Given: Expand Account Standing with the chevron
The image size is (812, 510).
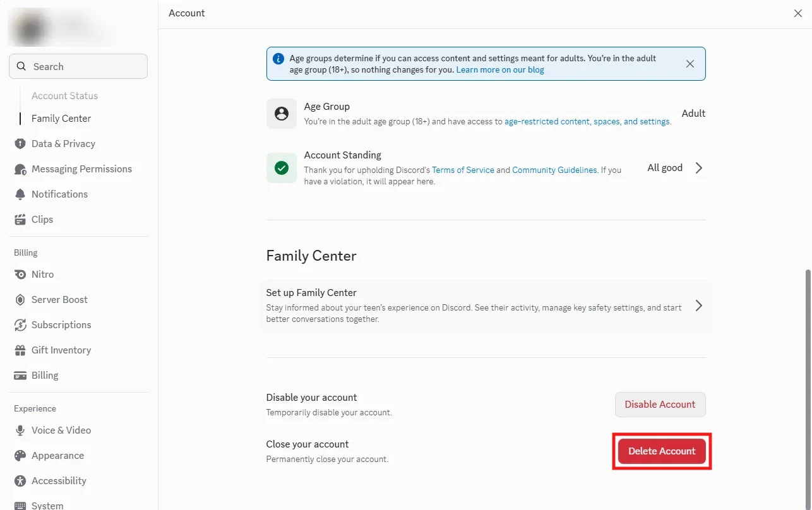Looking at the screenshot, I should click(698, 168).
